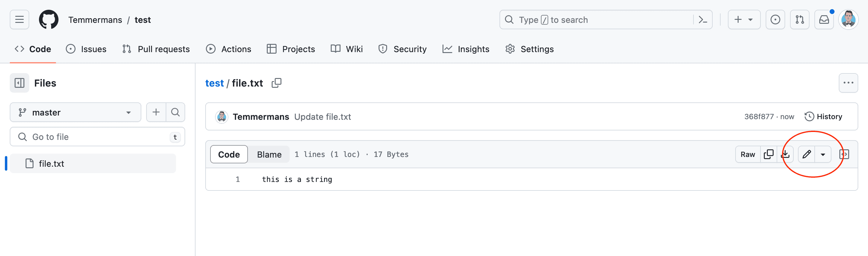The width and height of the screenshot is (868, 256).
Task: Click the Go to file field
Action: [97, 137]
